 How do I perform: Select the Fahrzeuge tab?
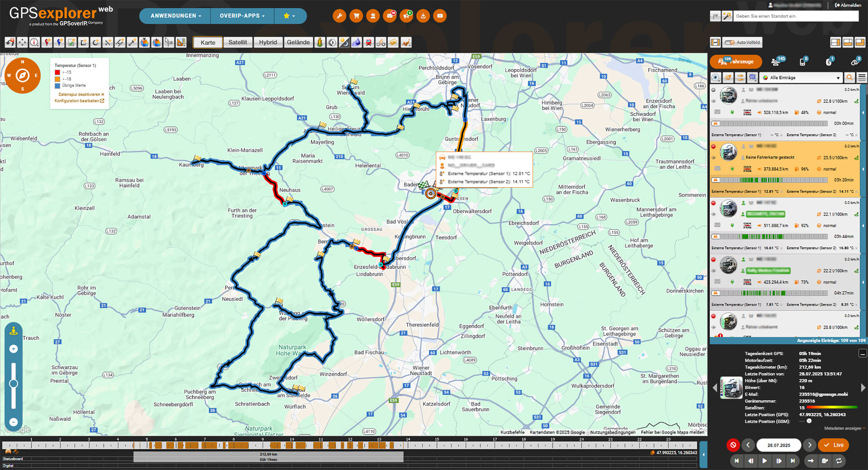pyautogui.click(x=736, y=62)
